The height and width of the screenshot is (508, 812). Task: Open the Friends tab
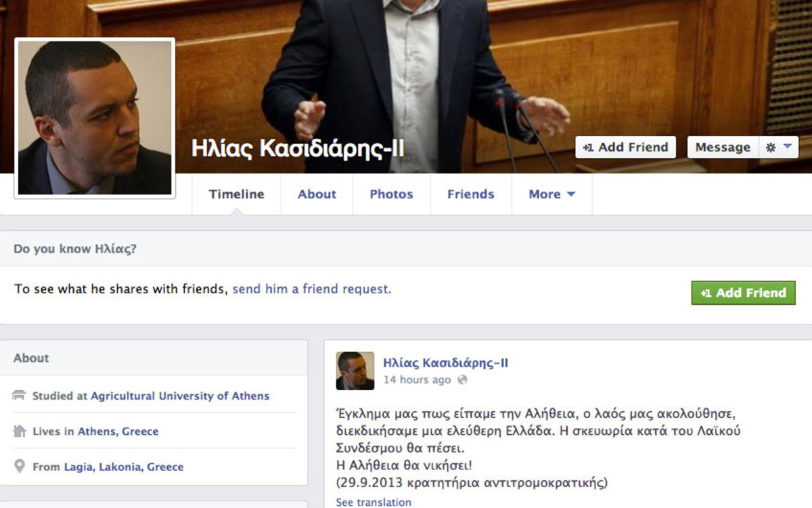471,194
